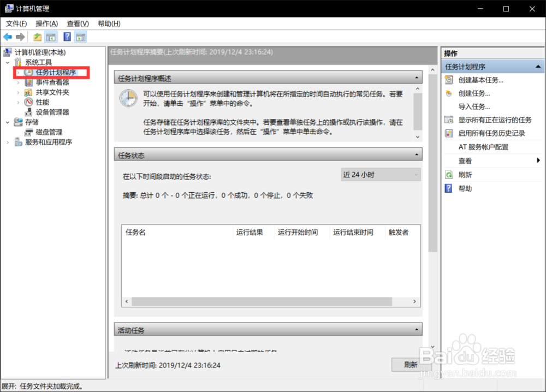This screenshot has height=392, width=546.
Task: Click the blue 帮助 icon in actions
Action: [x=449, y=189]
